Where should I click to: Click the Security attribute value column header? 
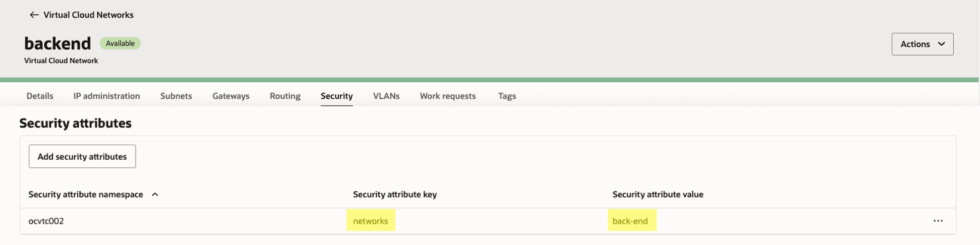click(658, 194)
